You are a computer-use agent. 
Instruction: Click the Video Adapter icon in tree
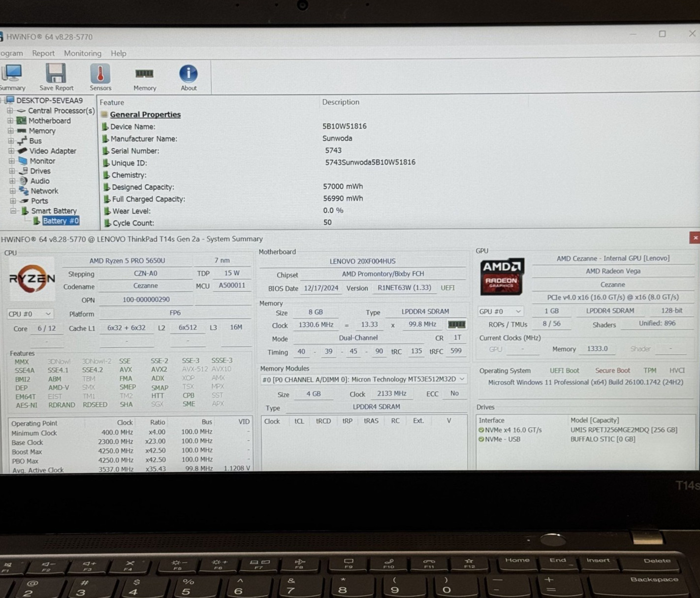coord(23,151)
